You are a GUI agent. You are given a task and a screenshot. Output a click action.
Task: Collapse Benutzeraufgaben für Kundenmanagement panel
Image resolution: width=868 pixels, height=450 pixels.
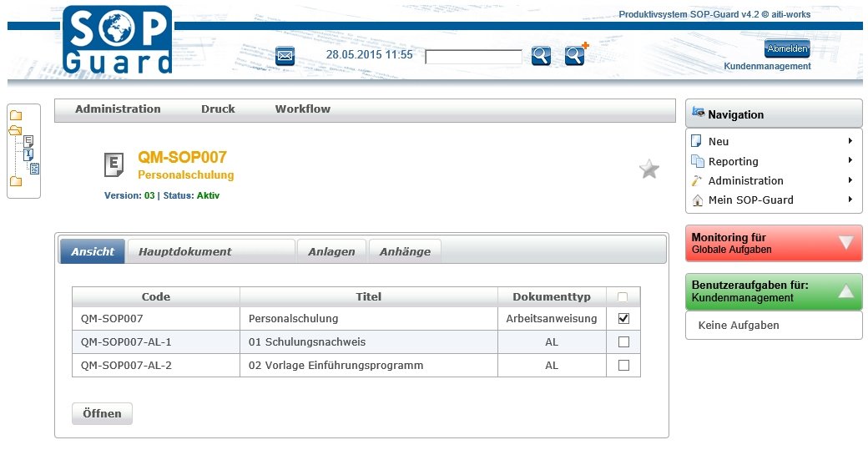[845, 291]
